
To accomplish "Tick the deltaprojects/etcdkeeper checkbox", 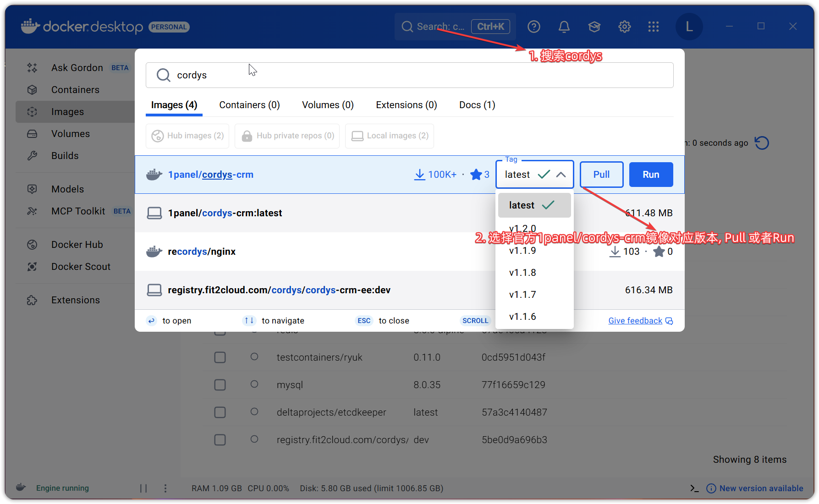I will [x=220, y=412].
